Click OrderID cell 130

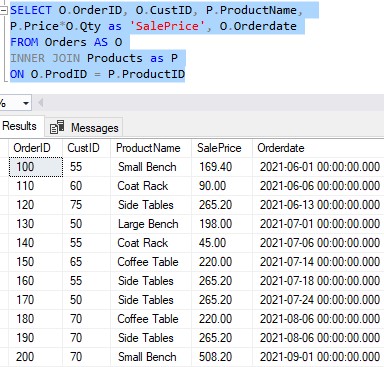click(35, 224)
